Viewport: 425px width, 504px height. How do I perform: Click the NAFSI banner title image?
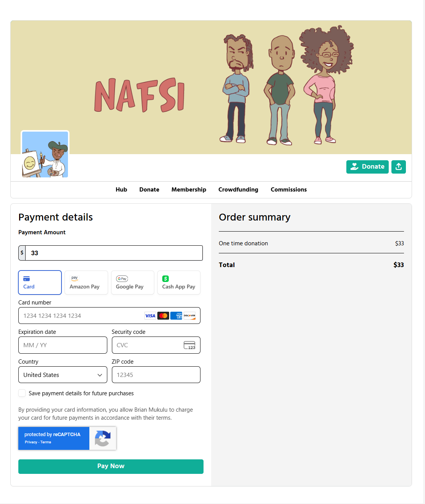pos(139,95)
